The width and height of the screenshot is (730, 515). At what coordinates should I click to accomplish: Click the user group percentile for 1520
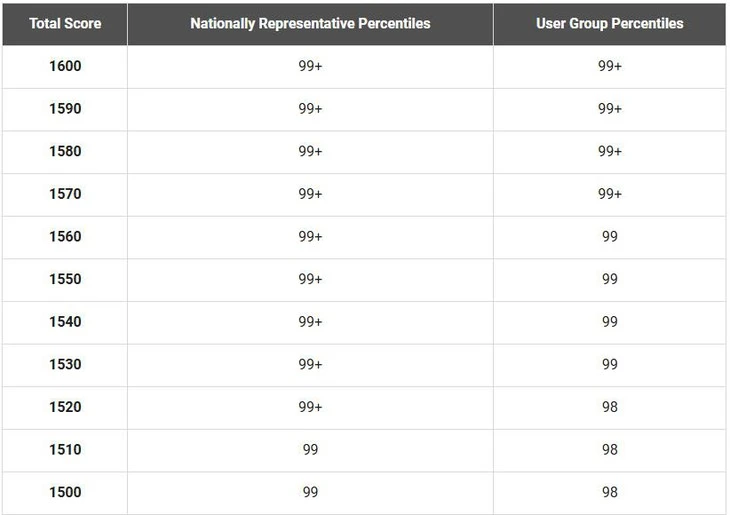(x=609, y=407)
